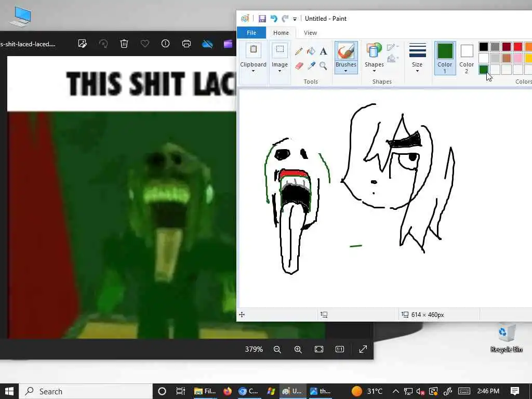Screen dimensions: 532x399
Task: Select the Eraser tool in Paint
Action: 299,65
